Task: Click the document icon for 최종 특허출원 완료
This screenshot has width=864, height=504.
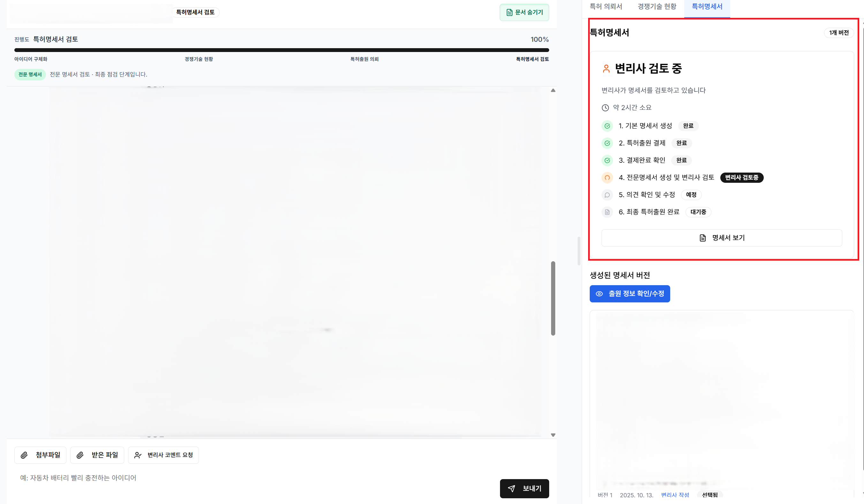Action: pyautogui.click(x=607, y=212)
